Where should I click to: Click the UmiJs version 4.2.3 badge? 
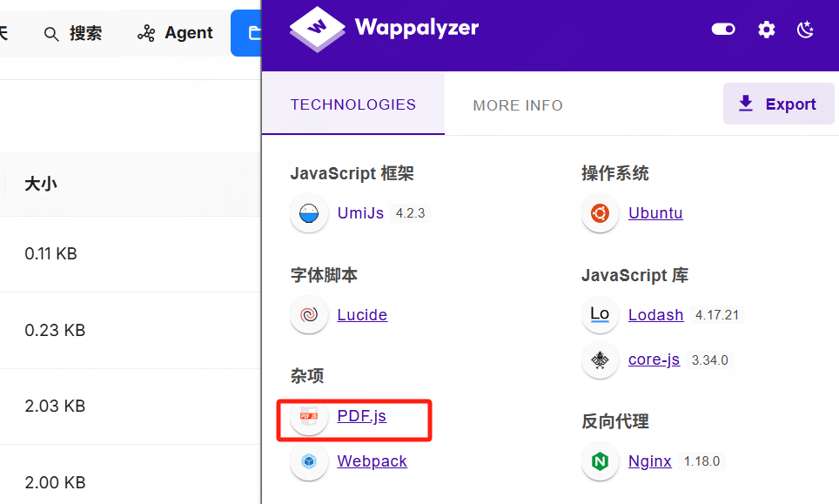410,213
